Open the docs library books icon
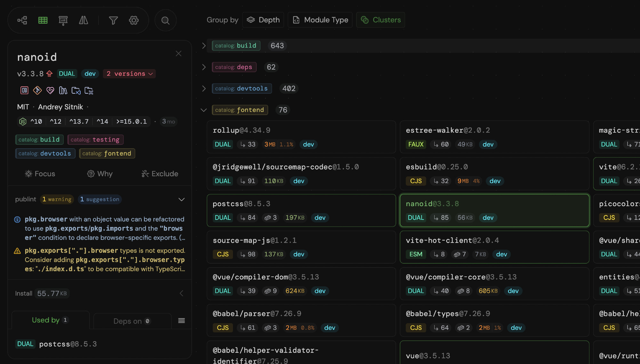640x364 pixels. pos(63,90)
